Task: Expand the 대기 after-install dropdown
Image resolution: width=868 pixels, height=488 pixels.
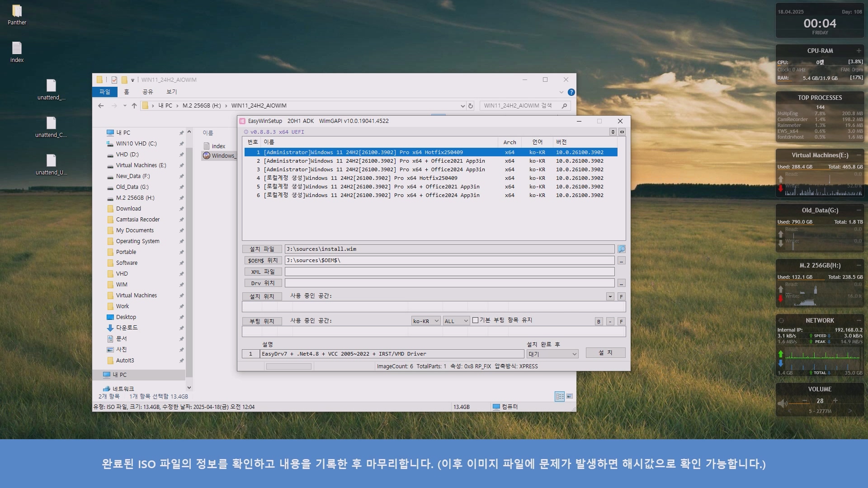Action: (552, 354)
